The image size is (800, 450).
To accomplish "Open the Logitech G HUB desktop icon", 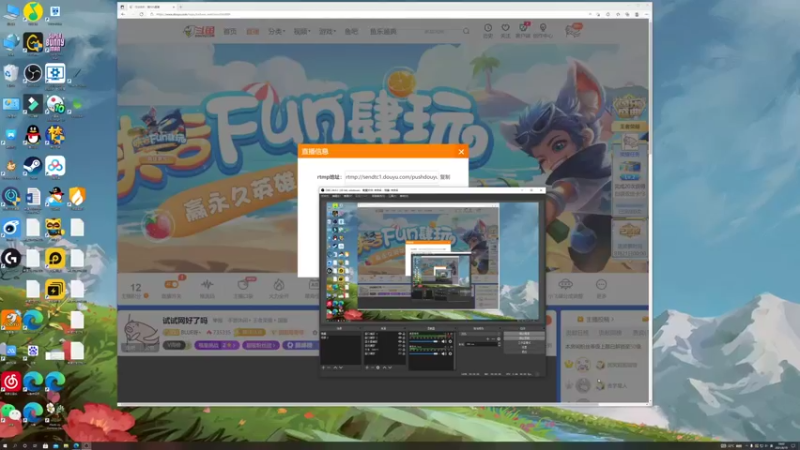I will [x=11, y=258].
